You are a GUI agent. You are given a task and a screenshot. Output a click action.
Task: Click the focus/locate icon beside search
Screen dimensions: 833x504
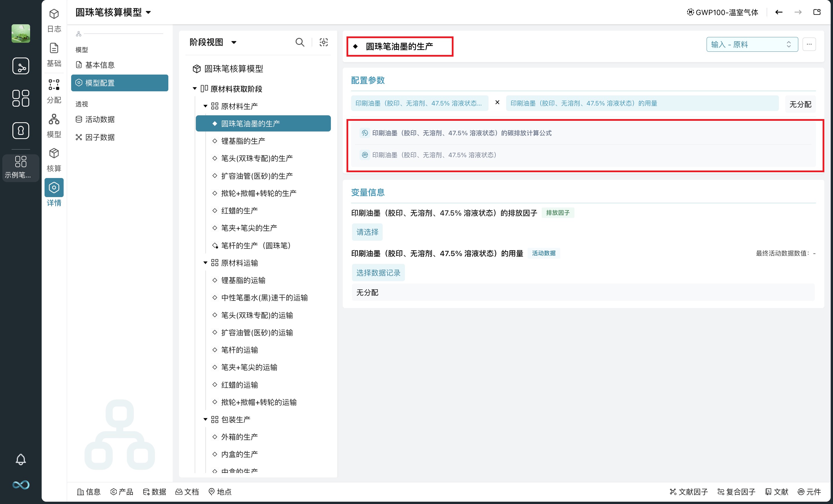point(324,42)
